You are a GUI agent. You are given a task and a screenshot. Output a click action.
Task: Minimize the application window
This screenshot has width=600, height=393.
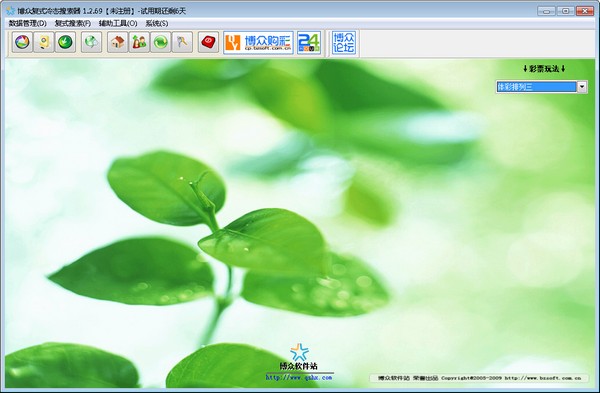[546, 11]
